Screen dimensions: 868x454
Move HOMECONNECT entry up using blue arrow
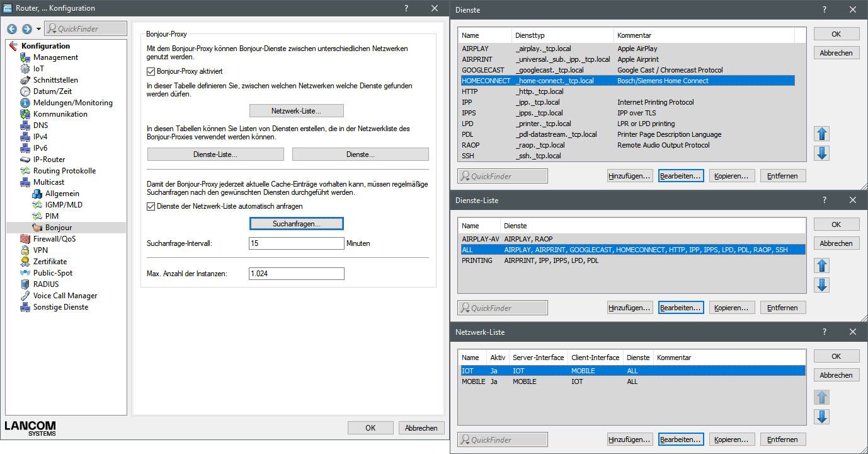tap(821, 134)
